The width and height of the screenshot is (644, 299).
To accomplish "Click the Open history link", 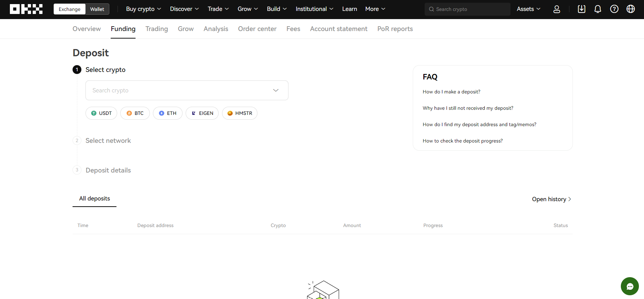I will click(x=551, y=199).
